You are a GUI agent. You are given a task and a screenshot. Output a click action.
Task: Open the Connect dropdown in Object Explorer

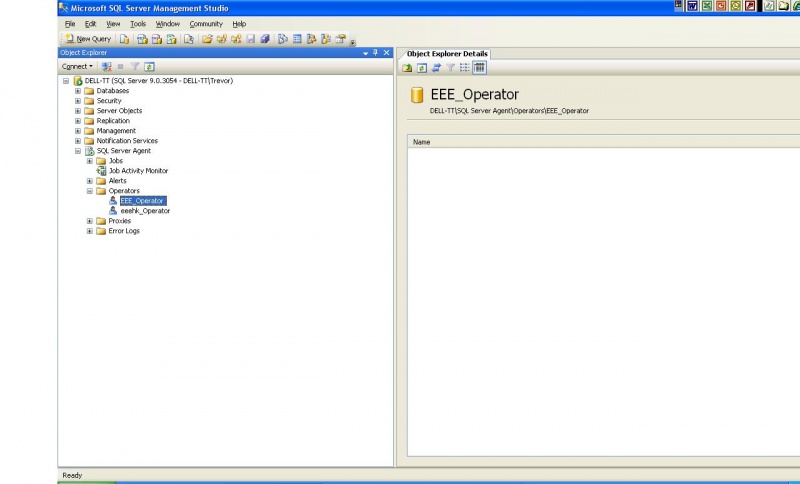pyautogui.click(x=77, y=66)
